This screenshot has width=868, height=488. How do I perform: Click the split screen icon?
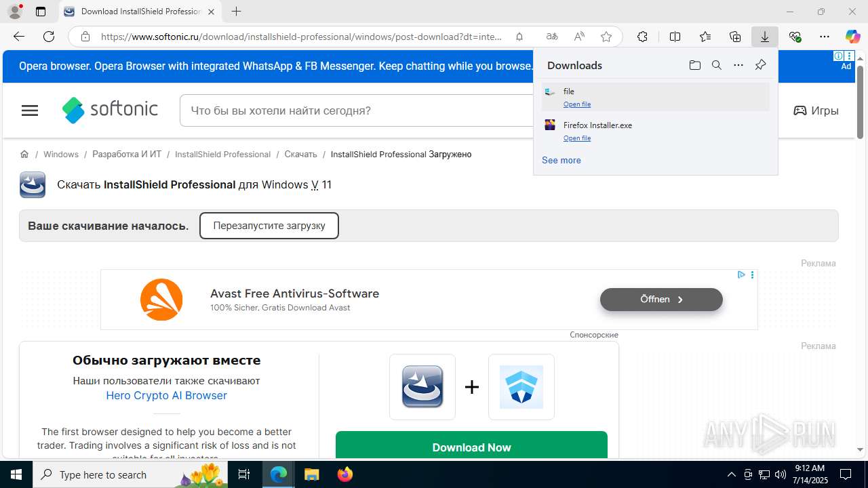(x=675, y=37)
